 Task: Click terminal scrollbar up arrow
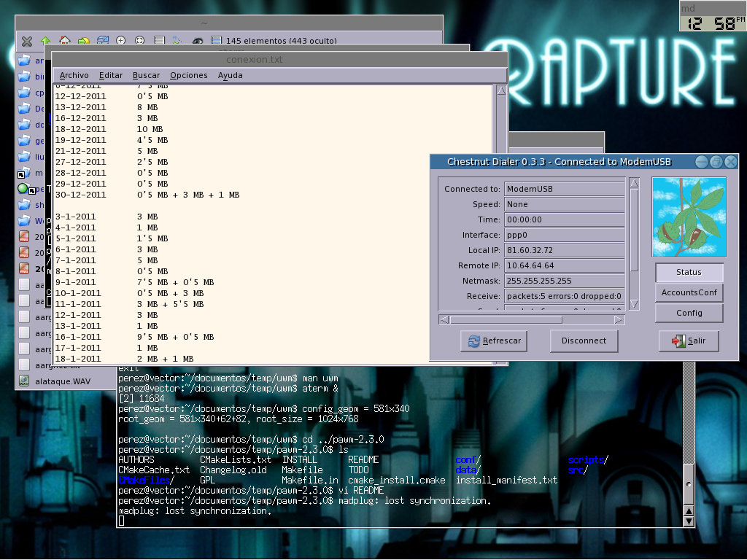pos(689,511)
